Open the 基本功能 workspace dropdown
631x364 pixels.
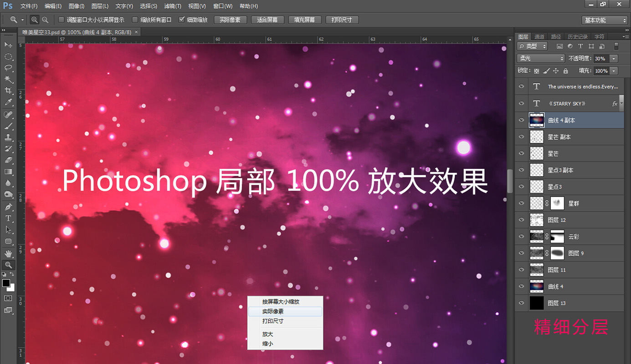coord(605,20)
